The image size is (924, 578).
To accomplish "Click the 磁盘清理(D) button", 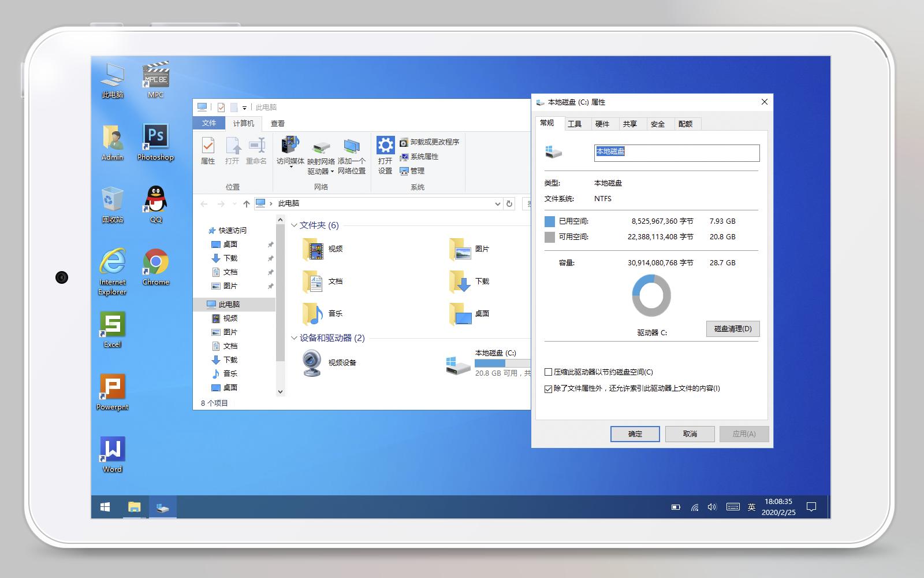I will click(732, 328).
